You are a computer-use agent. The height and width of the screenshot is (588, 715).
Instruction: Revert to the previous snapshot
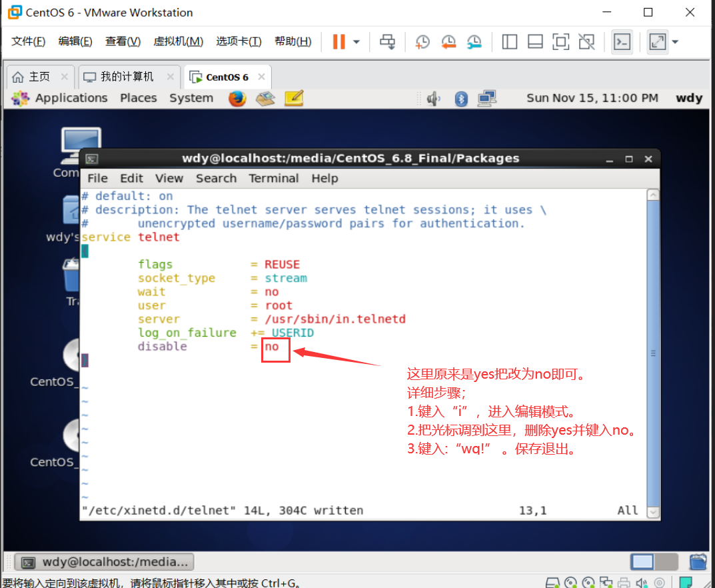click(448, 42)
